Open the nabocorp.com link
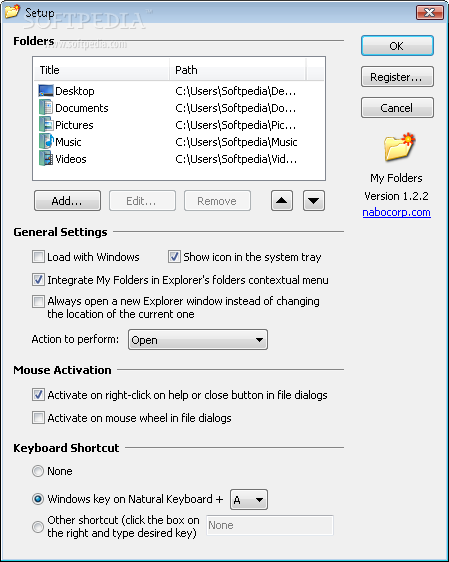The width and height of the screenshot is (449, 562). tap(396, 212)
